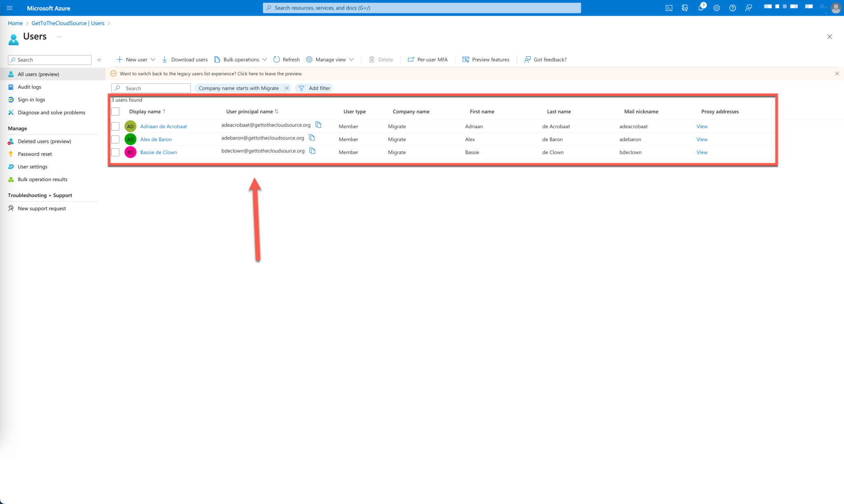Open the Cloud Shell from the top bar
This screenshot has height=504, width=844.
[669, 8]
